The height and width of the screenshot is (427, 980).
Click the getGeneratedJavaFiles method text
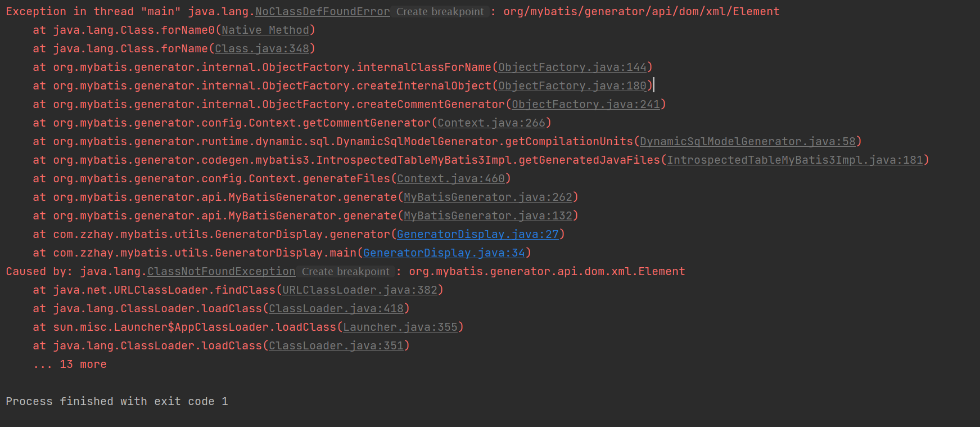pyautogui.click(x=589, y=160)
